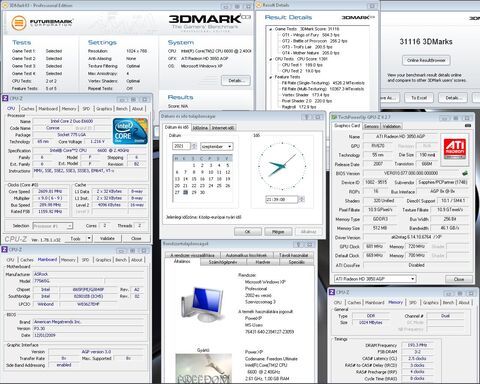The width and height of the screenshot is (480, 384).
Task: Click the 31116 3DMarks score text
Action: click(426, 42)
